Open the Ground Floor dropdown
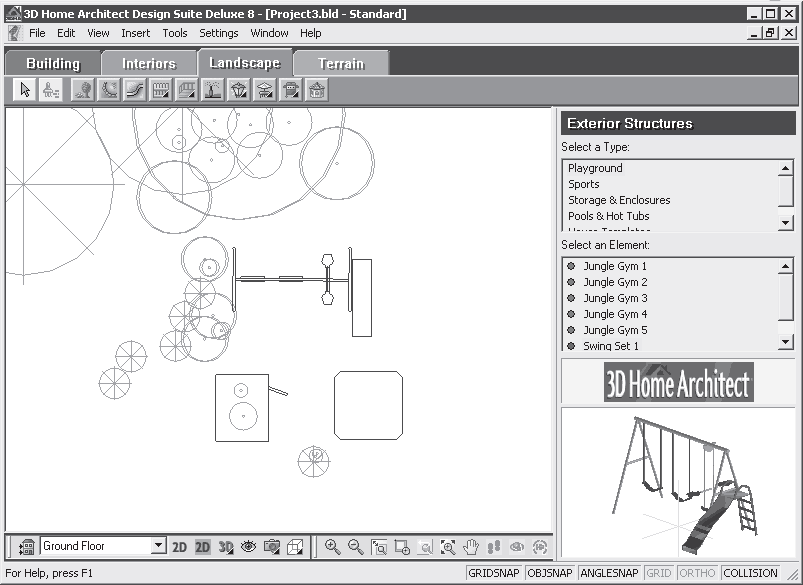803x585 pixels. pos(158,546)
